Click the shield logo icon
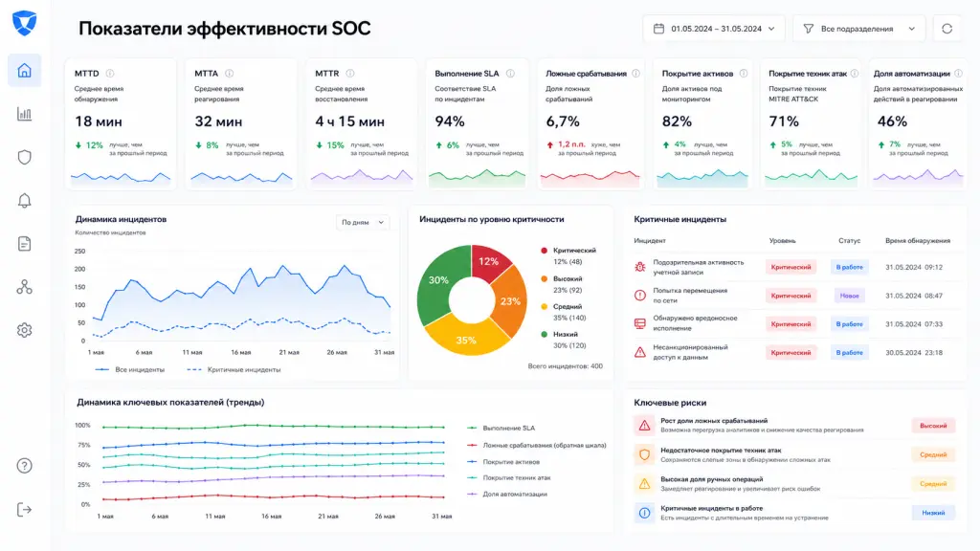This screenshot has width=980, height=551. (24, 23)
